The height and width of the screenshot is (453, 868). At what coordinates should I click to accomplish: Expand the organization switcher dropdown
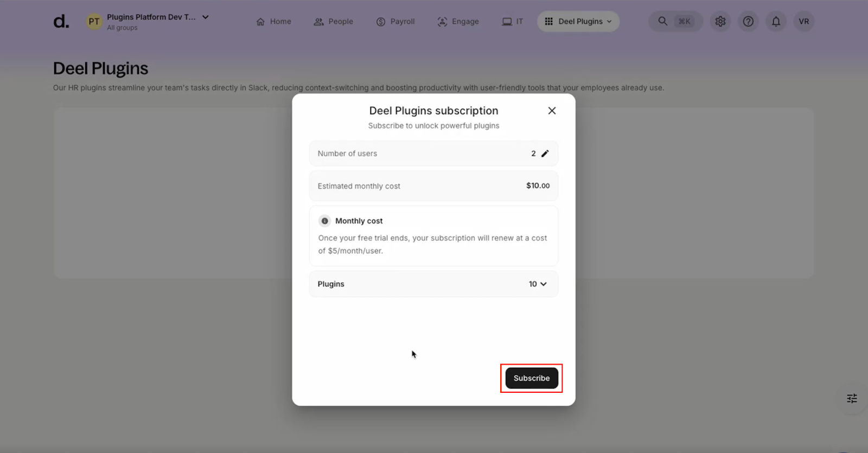click(206, 17)
